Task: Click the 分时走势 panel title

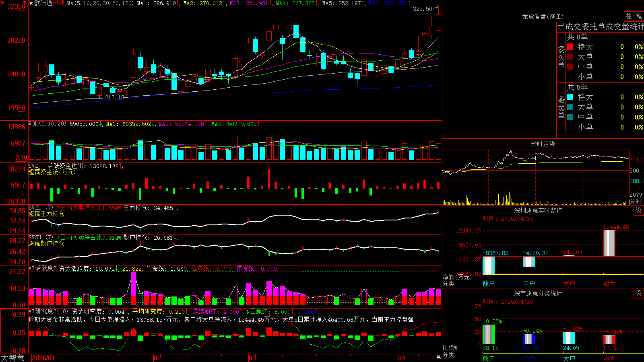Action: click(x=543, y=144)
